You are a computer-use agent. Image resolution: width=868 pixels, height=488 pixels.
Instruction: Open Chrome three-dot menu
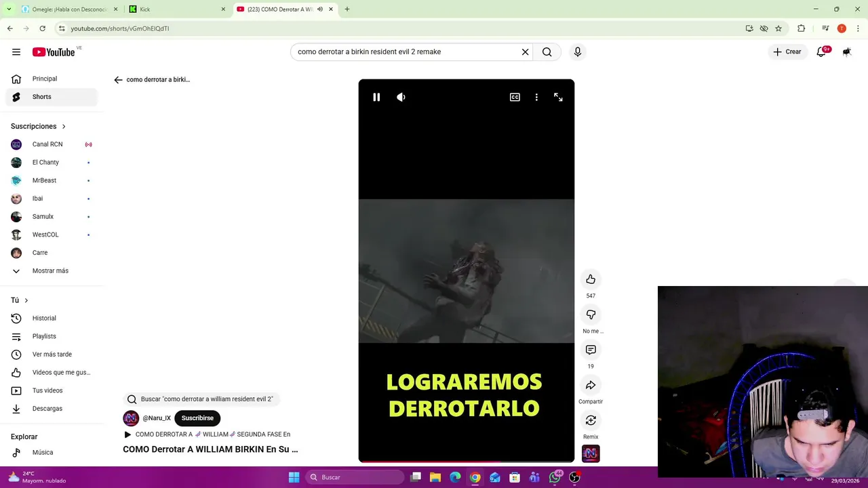pos(857,28)
